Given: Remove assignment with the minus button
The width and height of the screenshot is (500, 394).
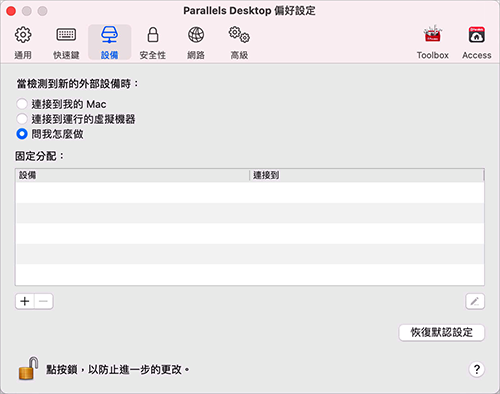Looking at the screenshot, I should pos(44,302).
